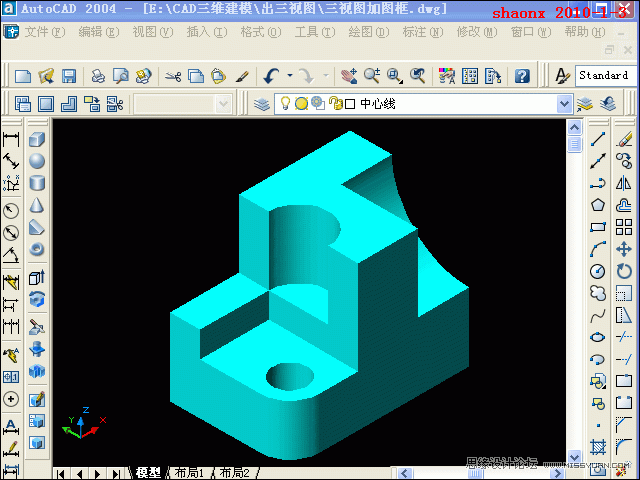Click the layer color swatch square
The height and width of the screenshot is (480, 640).
point(350,103)
